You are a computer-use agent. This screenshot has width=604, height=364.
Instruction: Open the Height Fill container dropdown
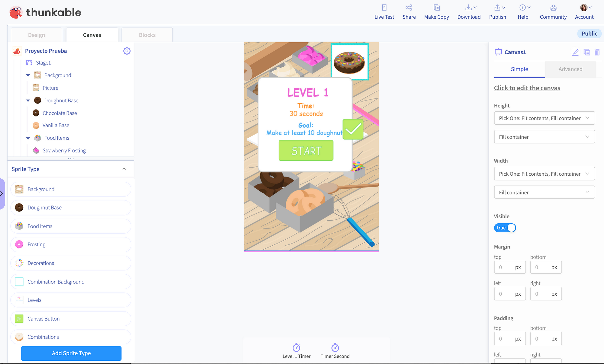pos(544,137)
